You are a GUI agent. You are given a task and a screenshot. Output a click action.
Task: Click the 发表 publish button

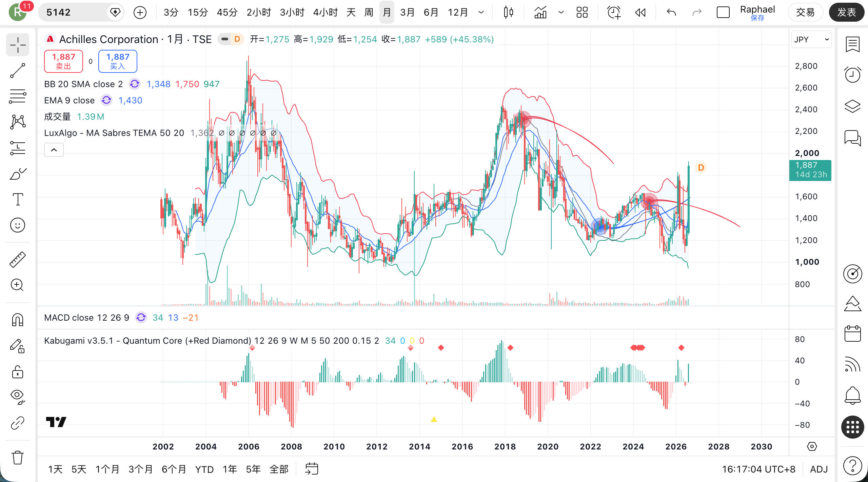tap(847, 13)
